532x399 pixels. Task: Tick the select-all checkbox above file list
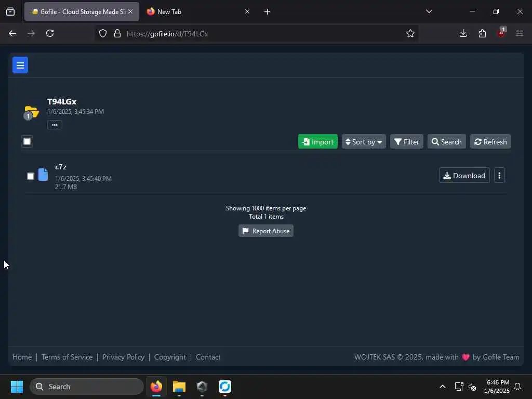click(27, 141)
